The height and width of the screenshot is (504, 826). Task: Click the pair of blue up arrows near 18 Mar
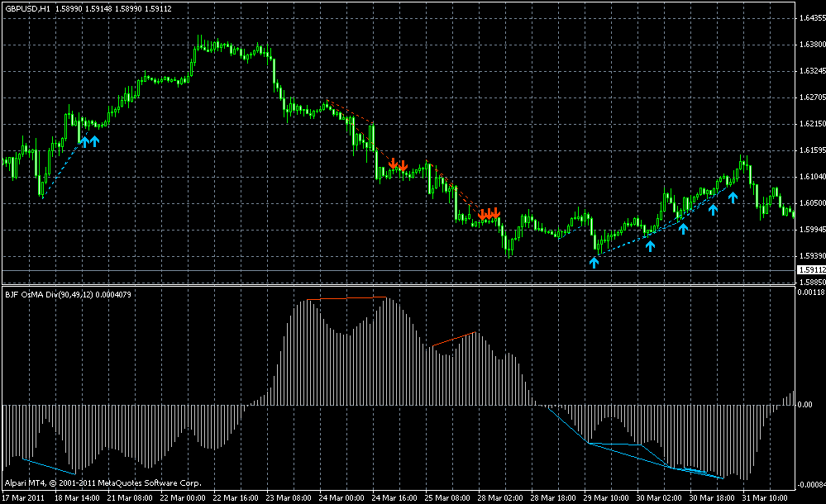click(x=89, y=140)
